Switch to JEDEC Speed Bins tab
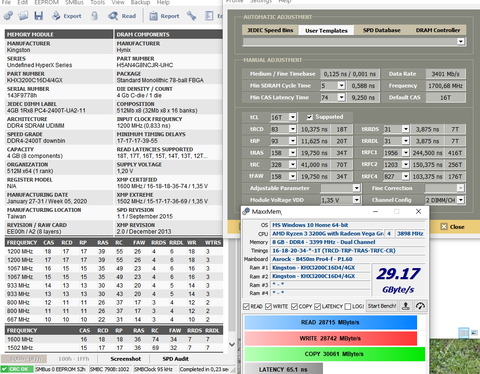The image size is (480, 374). [270, 30]
